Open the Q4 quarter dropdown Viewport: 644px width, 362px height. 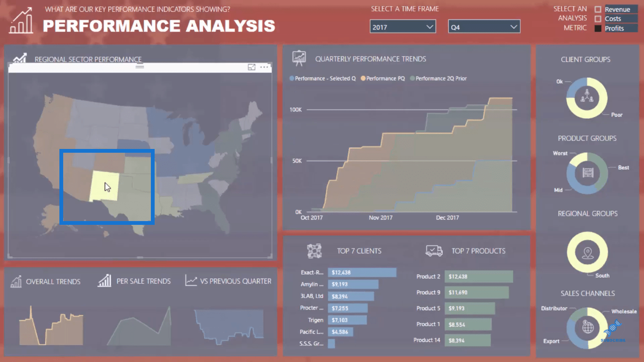[484, 27]
